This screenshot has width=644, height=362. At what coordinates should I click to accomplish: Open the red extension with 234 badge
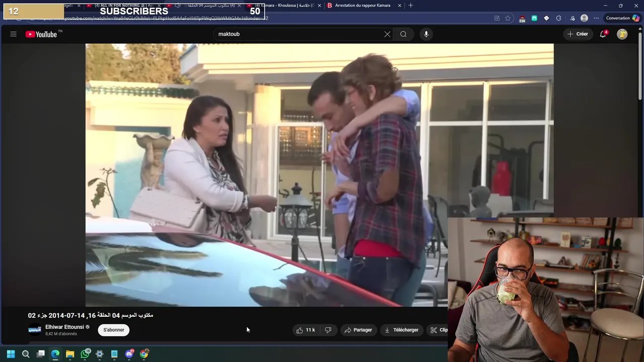[522, 19]
